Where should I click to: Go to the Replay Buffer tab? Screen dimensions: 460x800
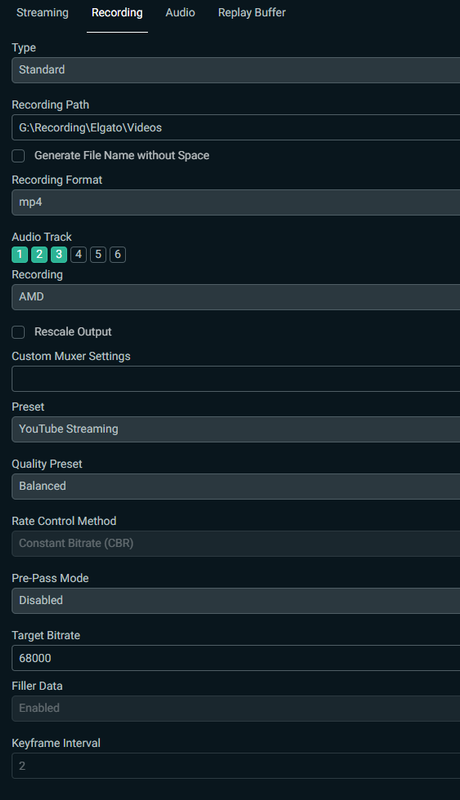pyautogui.click(x=252, y=13)
